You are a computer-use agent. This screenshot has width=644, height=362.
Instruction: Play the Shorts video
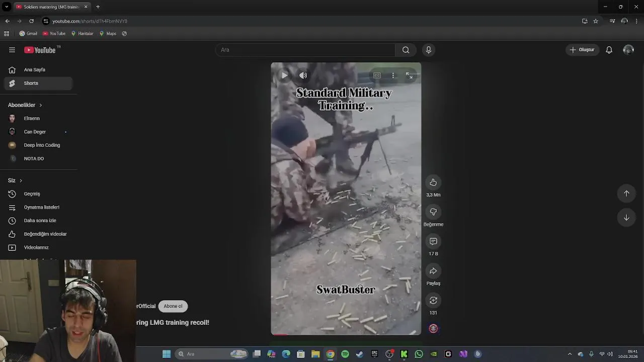coord(285,75)
